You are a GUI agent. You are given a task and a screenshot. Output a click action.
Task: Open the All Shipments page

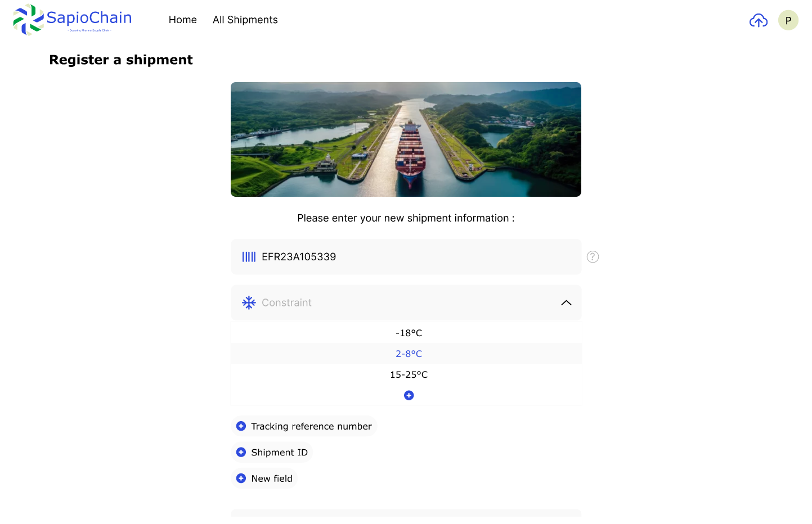point(245,20)
